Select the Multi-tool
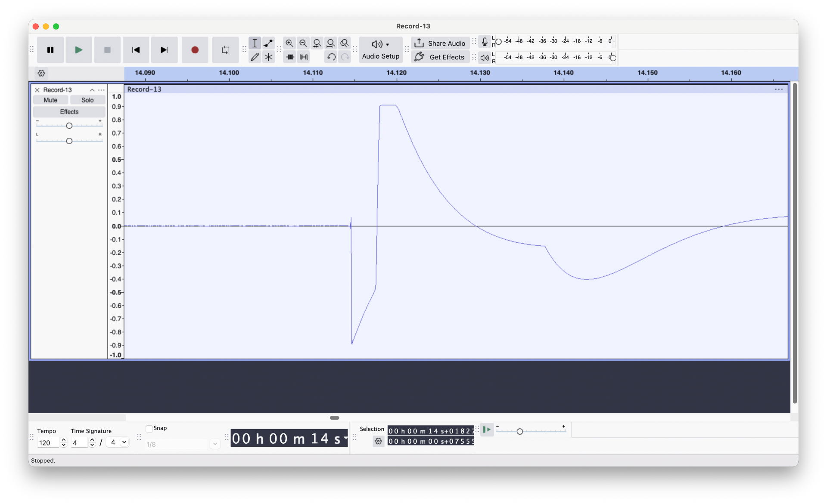 pyautogui.click(x=268, y=56)
